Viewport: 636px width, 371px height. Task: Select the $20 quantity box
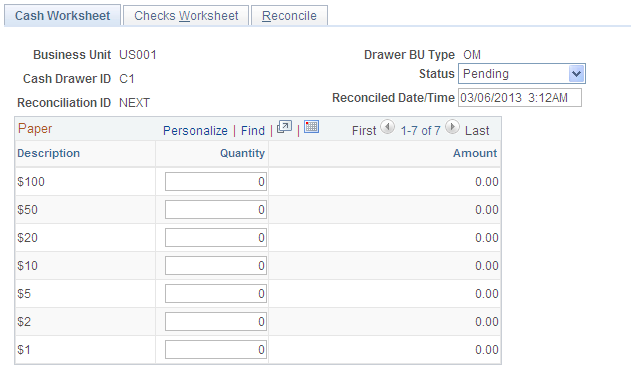pyautogui.click(x=216, y=238)
